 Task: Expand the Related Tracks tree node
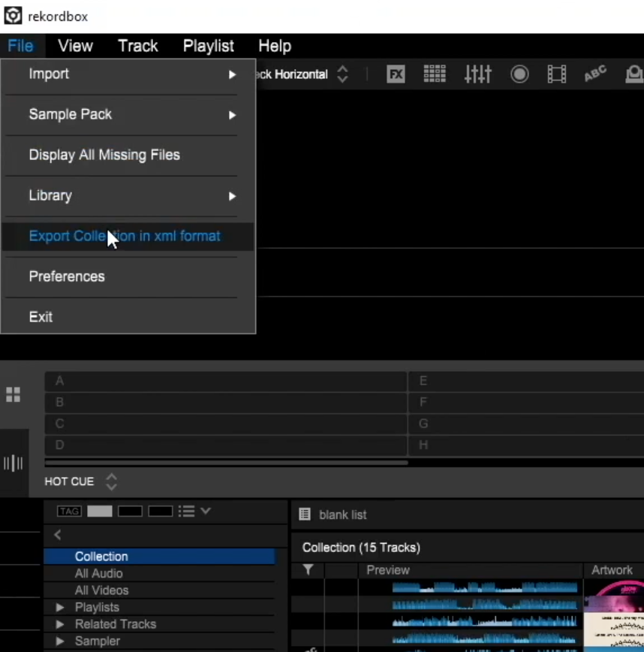[60, 624]
